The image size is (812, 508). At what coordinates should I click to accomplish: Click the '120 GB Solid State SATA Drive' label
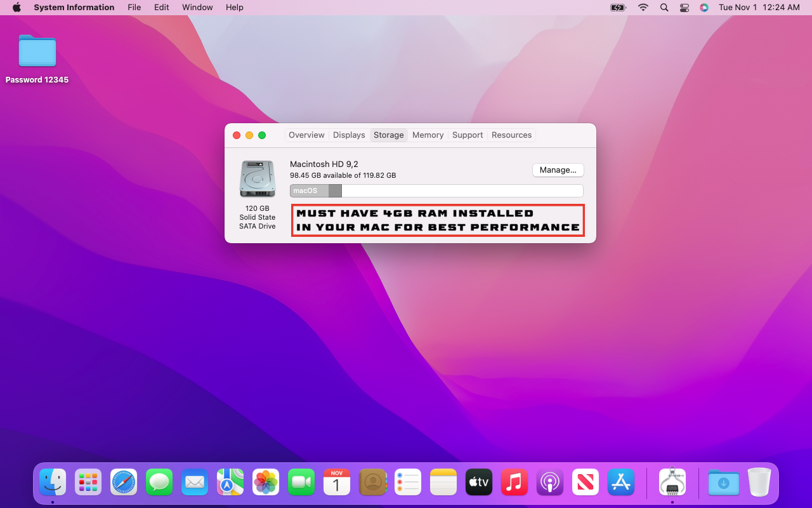(258, 217)
